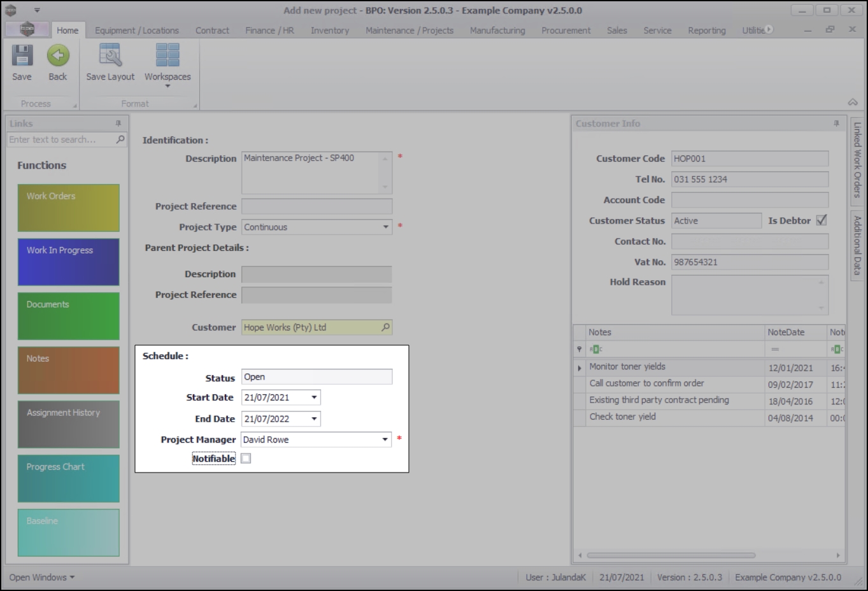Click the Project Reference input field
This screenshot has height=591, width=868.
(x=317, y=206)
